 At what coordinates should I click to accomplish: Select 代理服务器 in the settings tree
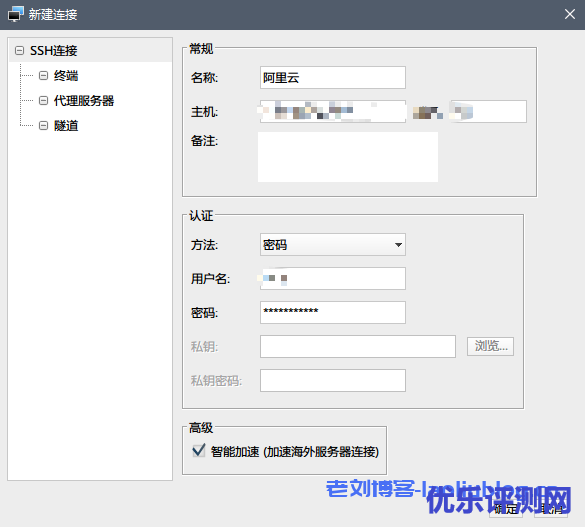(x=84, y=101)
